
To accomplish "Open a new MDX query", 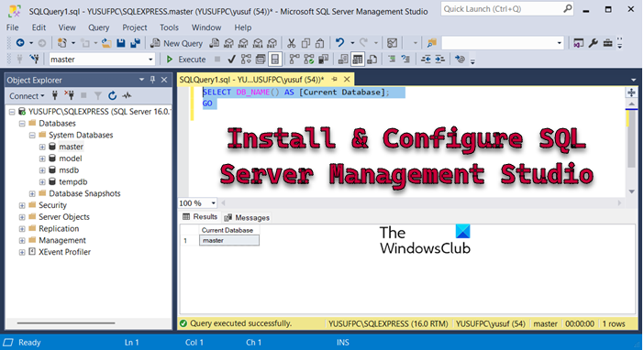I will click(228, 43).
